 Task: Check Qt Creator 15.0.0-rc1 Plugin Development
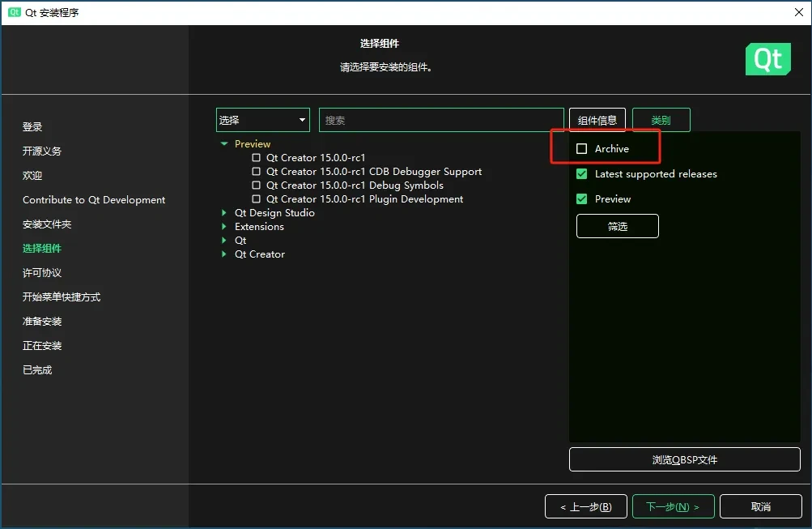point(256,199)
